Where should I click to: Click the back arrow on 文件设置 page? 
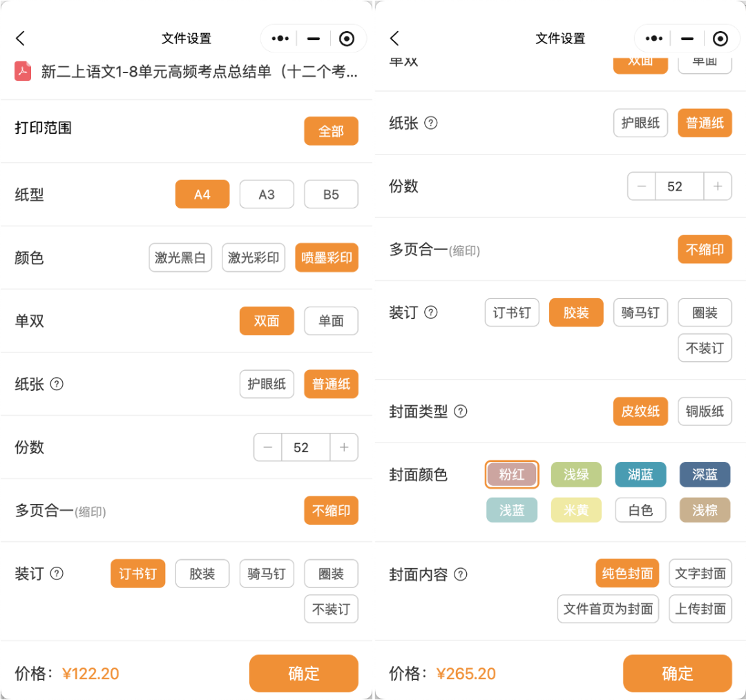pyautogui.click(x=20, y=39)
